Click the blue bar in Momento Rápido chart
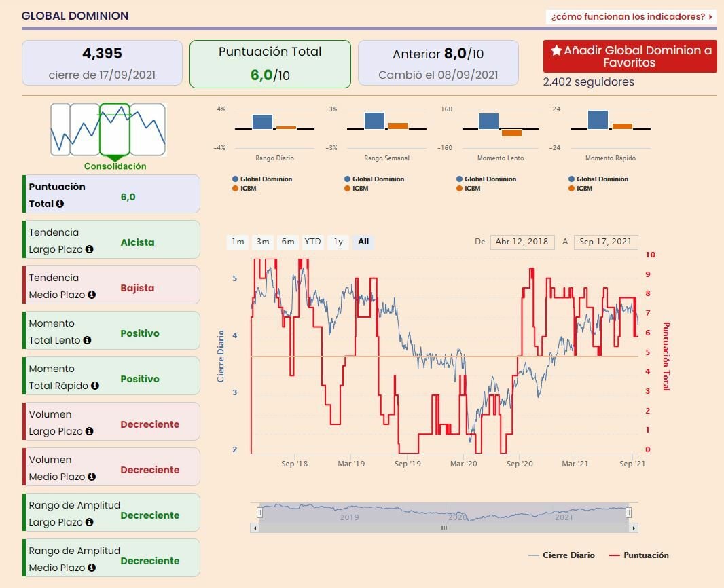 point(598,120)
